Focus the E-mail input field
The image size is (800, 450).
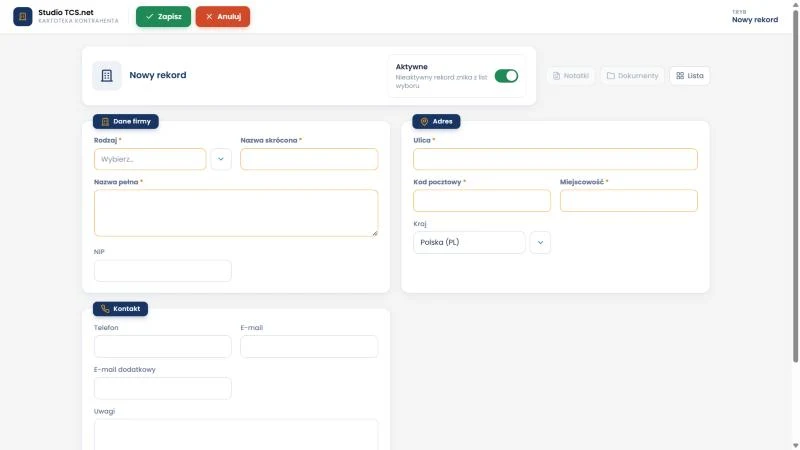click(309, 346)
